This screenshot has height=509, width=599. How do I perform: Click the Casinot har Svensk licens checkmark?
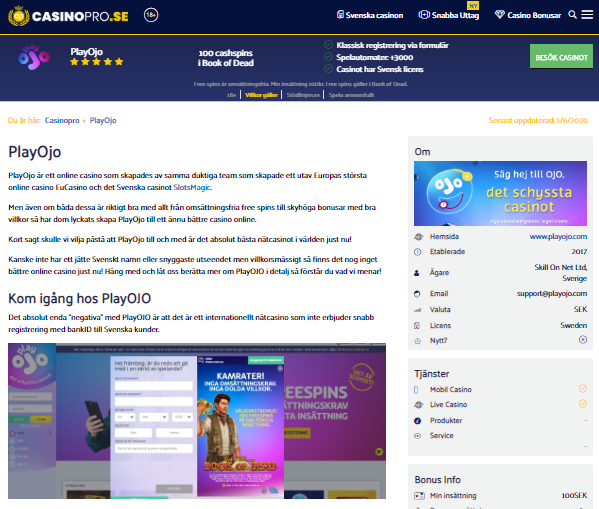328,68
